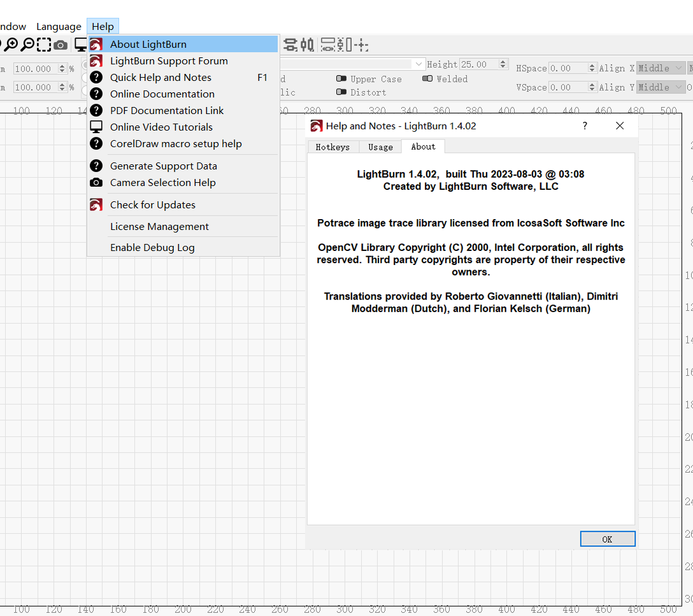
Task: Click the camera icon beside Camera Selection Help
Action: coord(96,182)
